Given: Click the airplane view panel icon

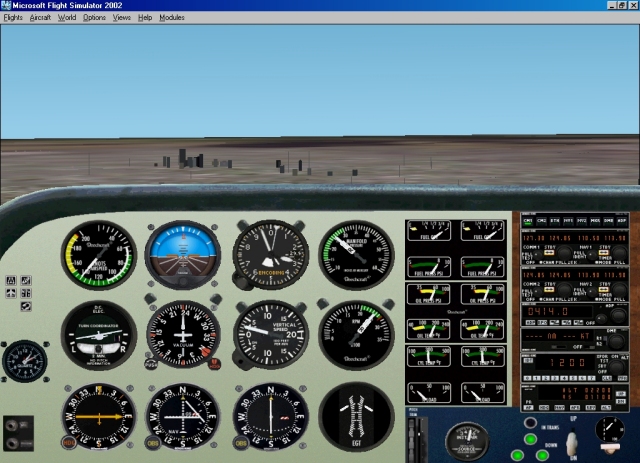Looking at the screenshot, I should click(11, 293).
